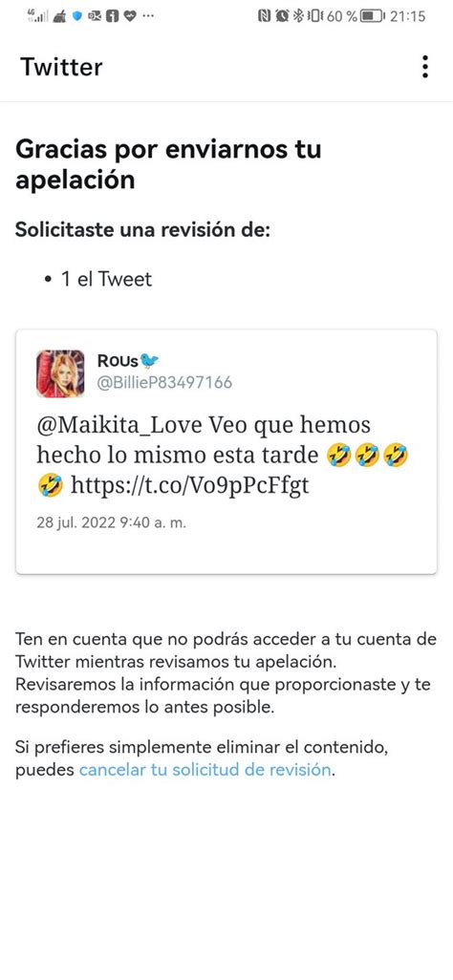Tap the blue shield status bar icon
This screenshot has height=980, width=453.
tap(77, 16)
